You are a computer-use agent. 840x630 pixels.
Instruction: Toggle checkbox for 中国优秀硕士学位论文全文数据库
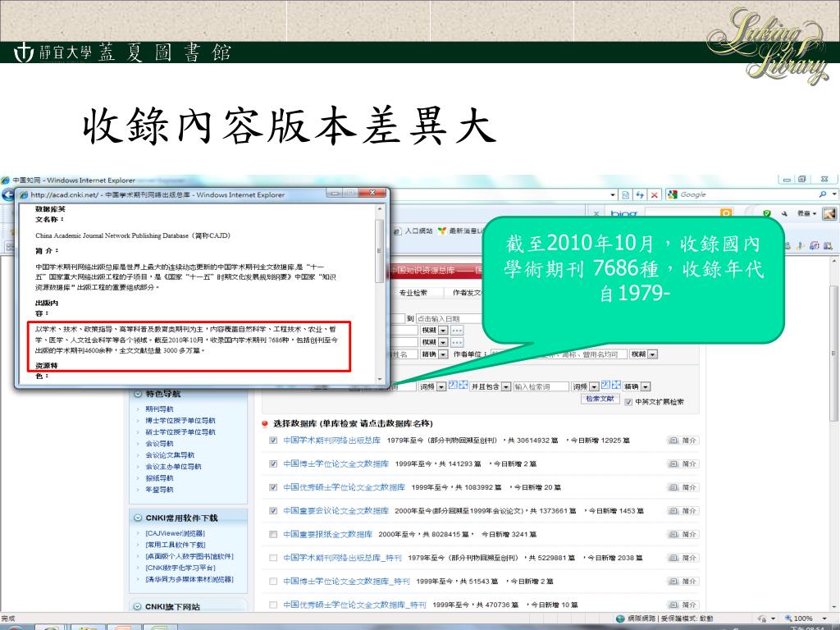[273, 487]
